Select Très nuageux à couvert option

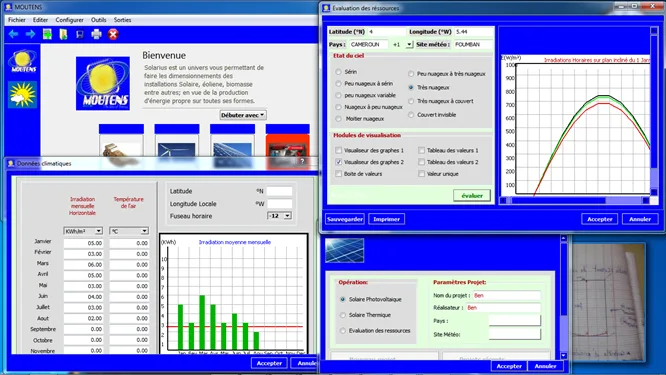point(411,101)
